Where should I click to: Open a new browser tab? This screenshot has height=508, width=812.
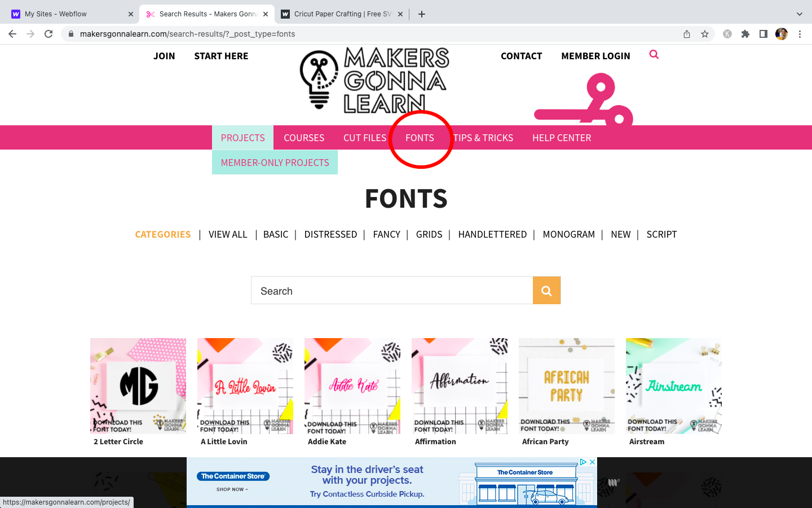[x=422, y=14]
